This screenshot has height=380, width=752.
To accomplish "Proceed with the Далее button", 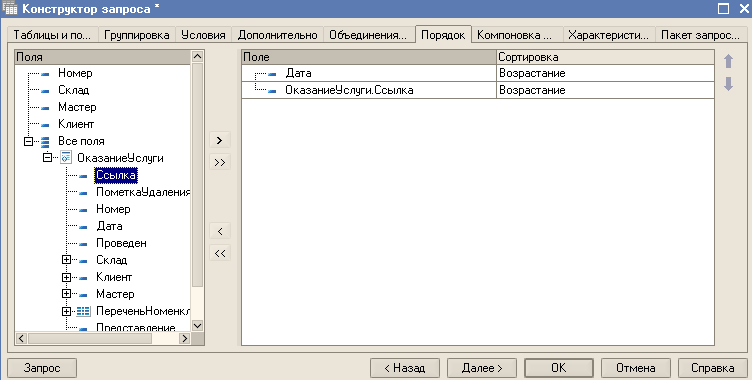I will (x=482, y=368).
